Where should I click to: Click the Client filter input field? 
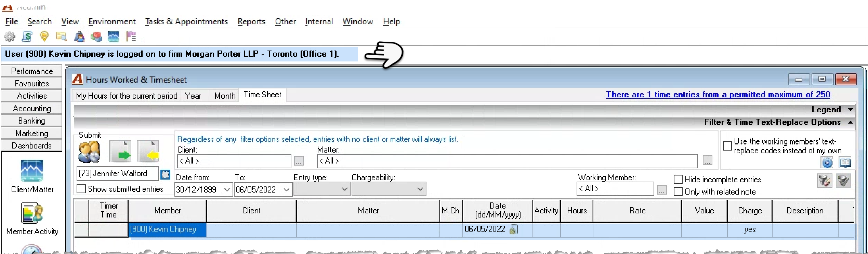point(234,161)
